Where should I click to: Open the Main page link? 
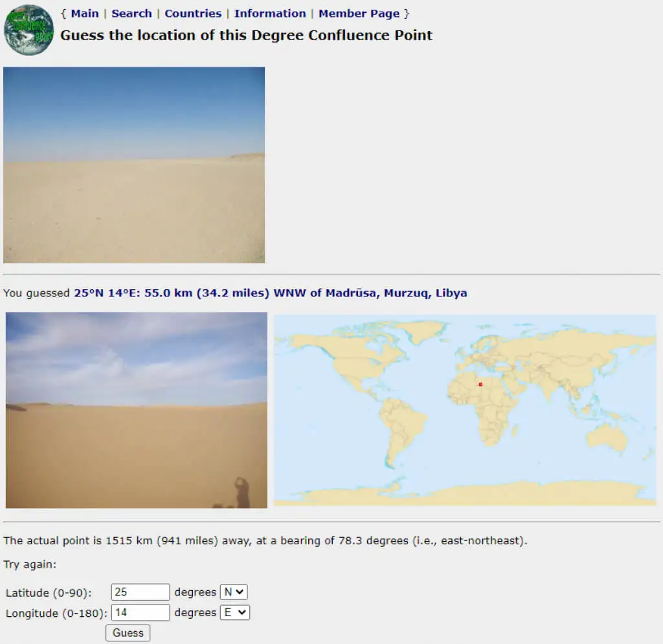pyautogui.click(x=85, y=14)
